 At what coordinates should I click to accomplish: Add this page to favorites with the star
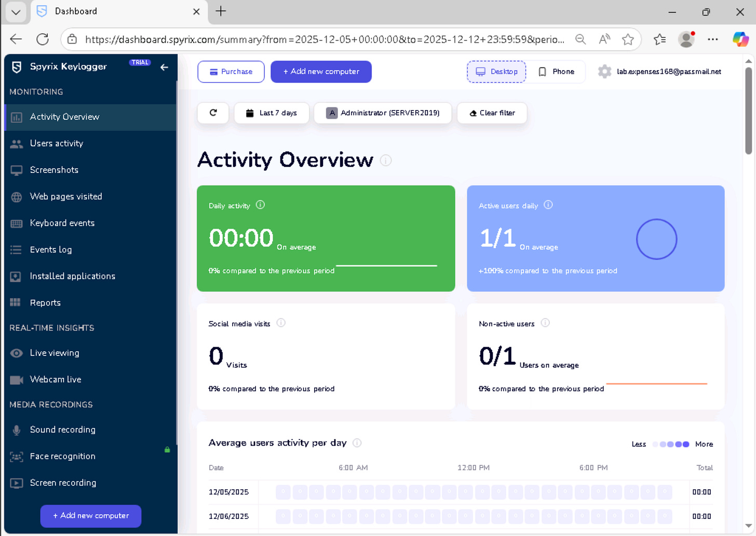[628, 39]
